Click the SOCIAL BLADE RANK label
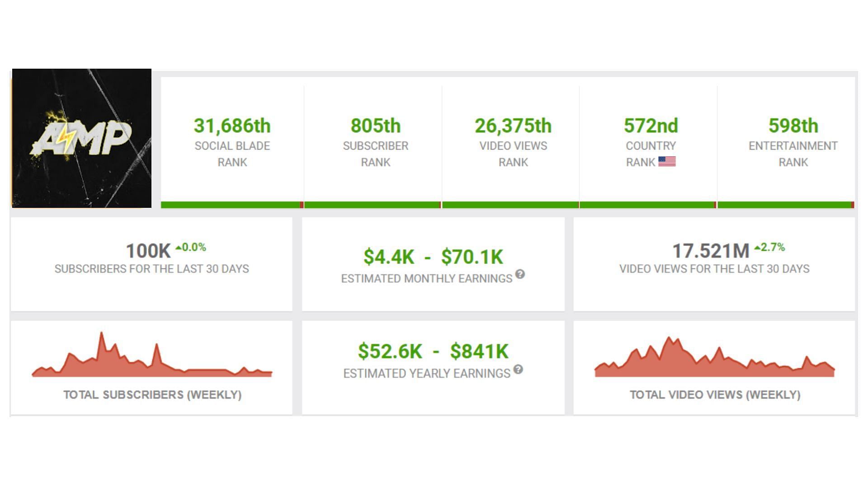 coord(232,154)
